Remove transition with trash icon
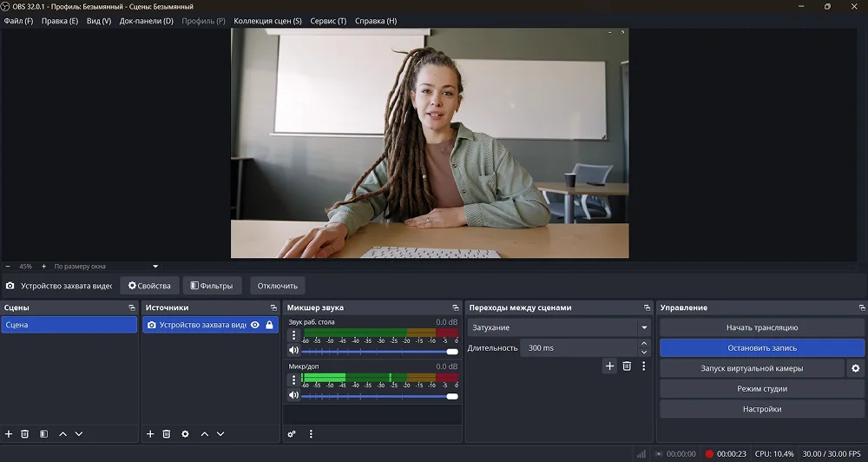This screenshot has width=868, height=462. 627,366
